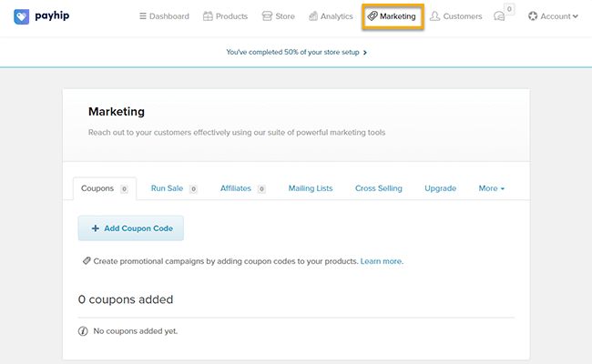The width and height of the screenshot is (592, 364).
Task: Open the notifications chat bubble icon
Action: 498,16
